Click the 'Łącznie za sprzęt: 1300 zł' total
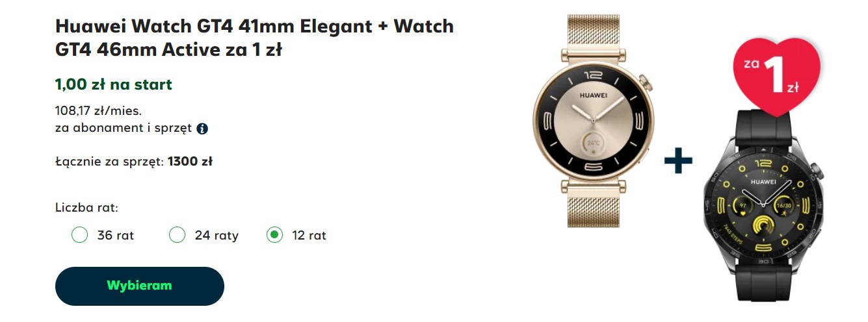Image resolution: width=868 pixels, height=322 pixels. (x=134, y=162)
